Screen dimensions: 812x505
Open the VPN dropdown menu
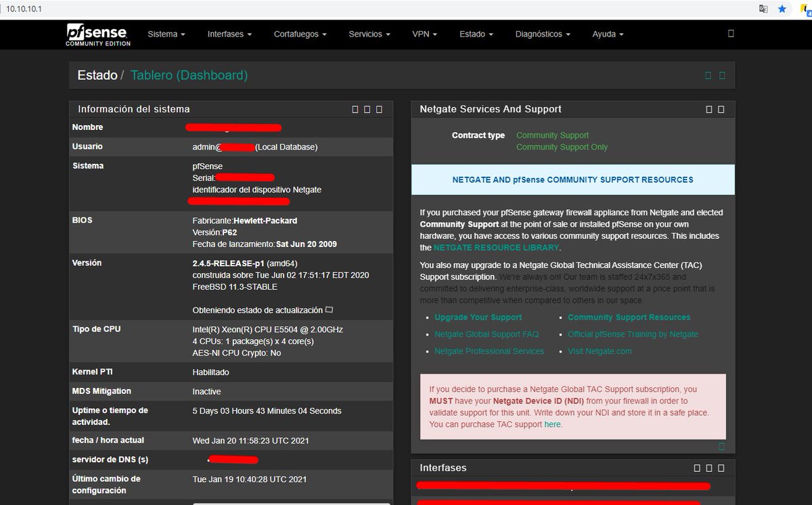coord(424,34)
